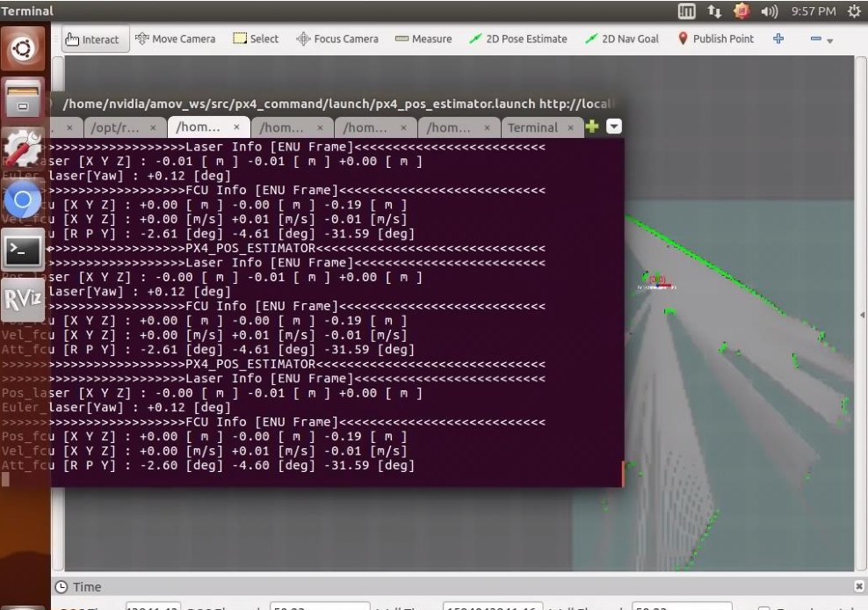Close the active /hom... terminal tab

point(236,127)
